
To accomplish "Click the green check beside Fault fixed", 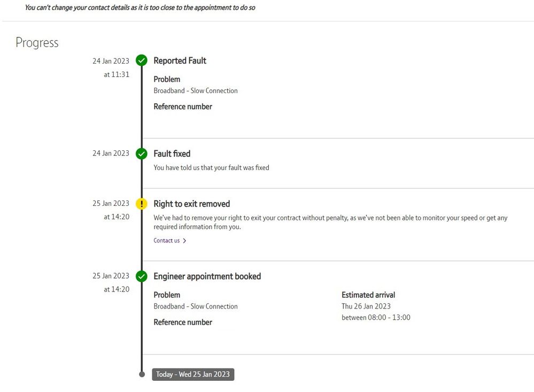I will pyautogui.click(x=142, y=153).
